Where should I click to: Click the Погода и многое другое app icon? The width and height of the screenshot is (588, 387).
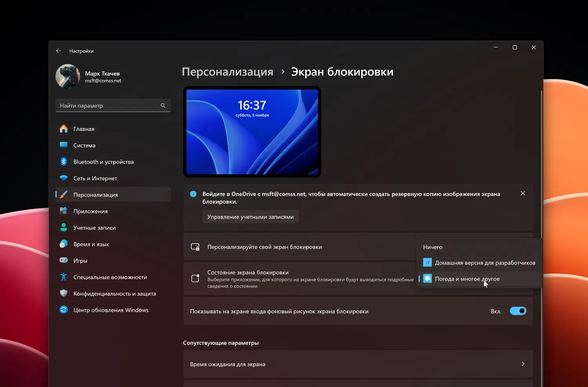pos(428,279)
